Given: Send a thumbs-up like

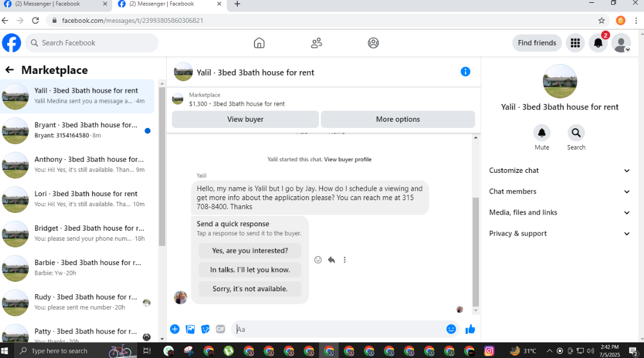Looking at the screenshot, I should [470, 329].
